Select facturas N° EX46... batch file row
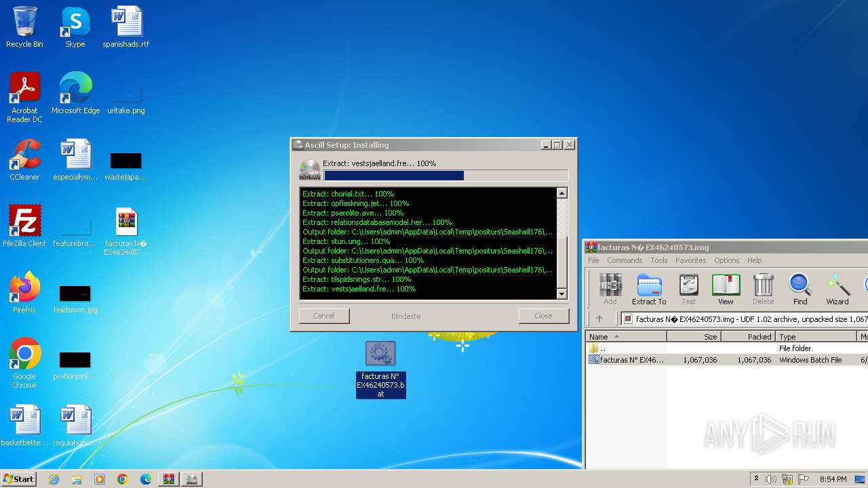The height and width of the screenshot is (488, 868). pyautogui.click(x=727, y=360)
